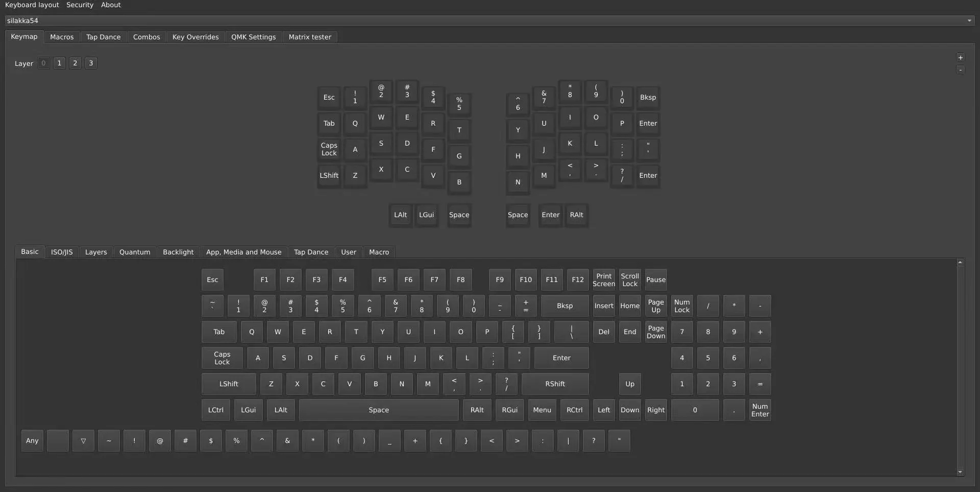
Task: Pick the Num Lock keycode
Action: pos(682,306)
